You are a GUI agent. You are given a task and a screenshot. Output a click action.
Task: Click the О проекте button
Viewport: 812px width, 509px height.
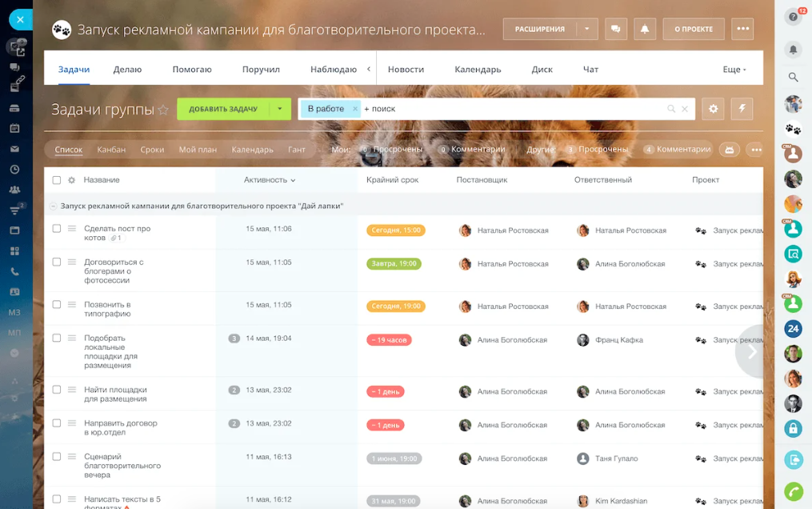coord(694,29)
